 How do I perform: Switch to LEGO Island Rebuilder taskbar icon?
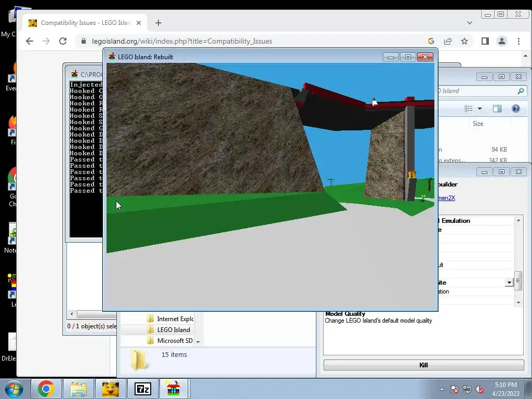pyautogui.click(x=174, y=389)
